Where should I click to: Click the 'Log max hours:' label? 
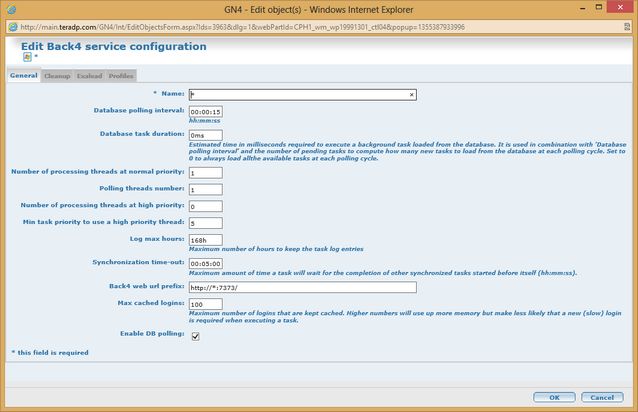(157, 239)
